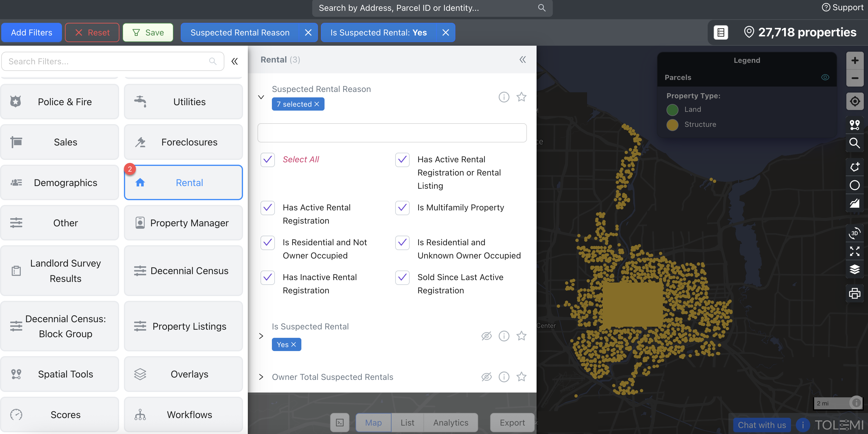Click the map zoom in plus button

854,61
